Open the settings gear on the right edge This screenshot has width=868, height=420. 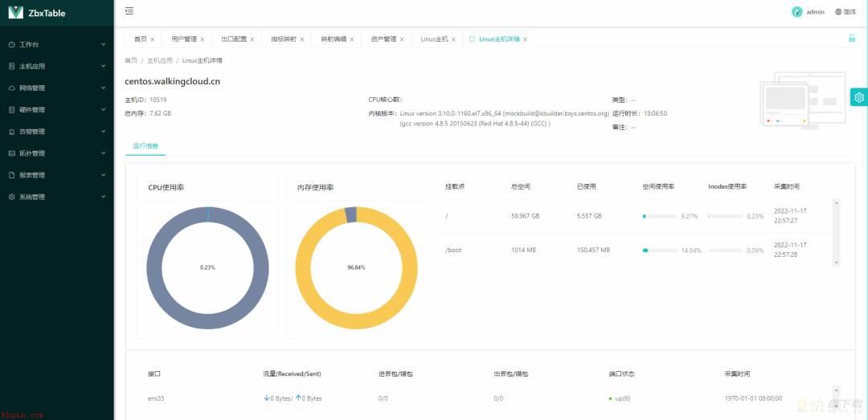click(858, 97)
